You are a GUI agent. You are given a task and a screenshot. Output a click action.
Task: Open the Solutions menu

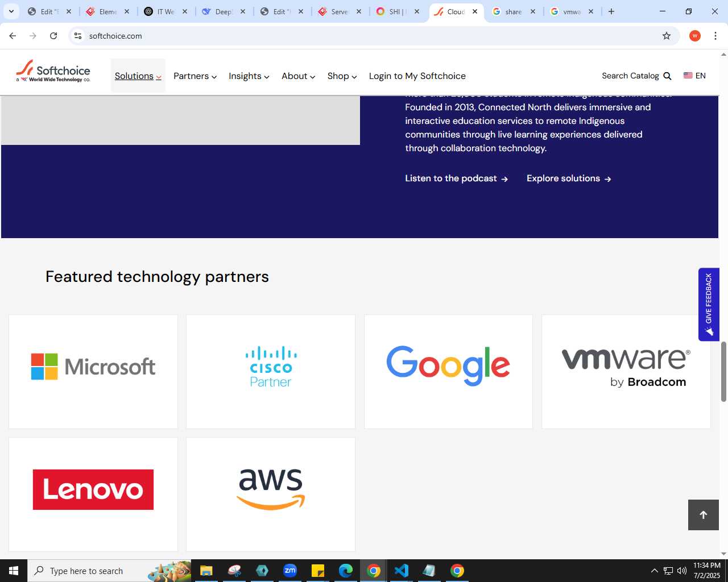pyautogui.click(x=138, y=76)
